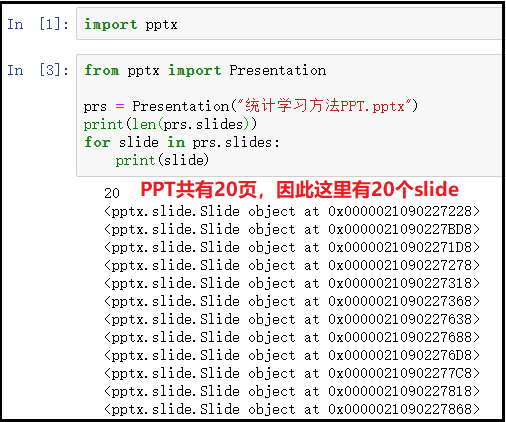Click Slide object output ending 227BD8

click(x=292, y=229)
